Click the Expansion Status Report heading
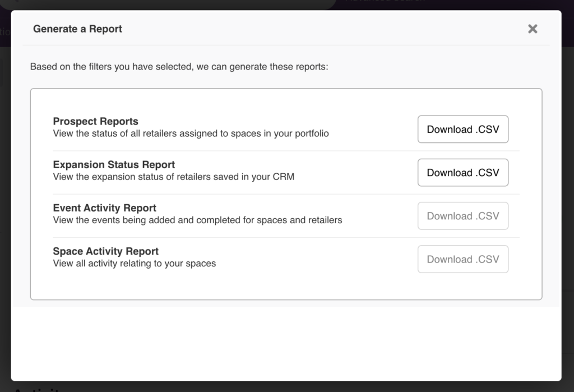574x392 pixels. tap(114, 164)
